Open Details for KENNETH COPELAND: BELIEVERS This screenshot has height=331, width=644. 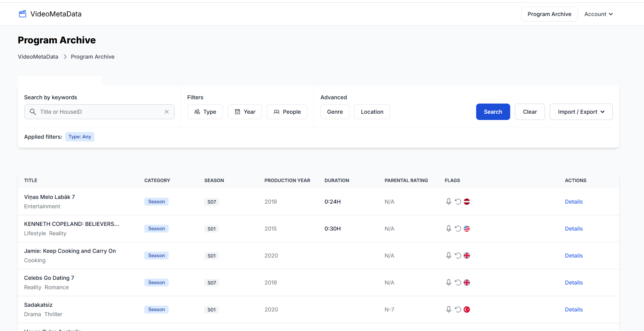click(x=574, y=229)
